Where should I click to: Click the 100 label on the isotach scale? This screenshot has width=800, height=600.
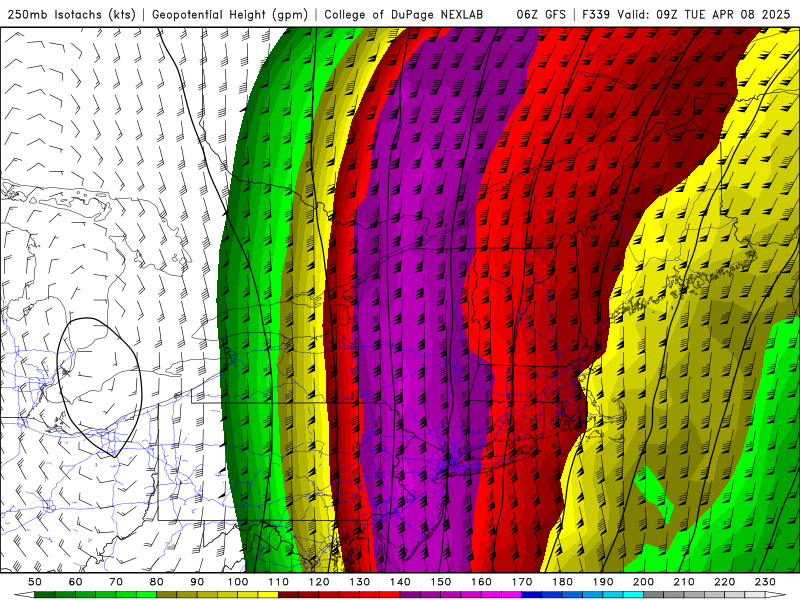tap(238, 582)
